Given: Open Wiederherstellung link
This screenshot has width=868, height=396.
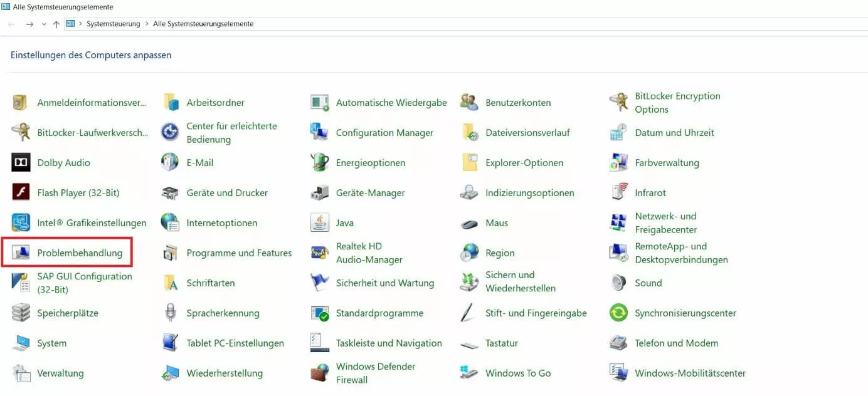Looking at the screenshot, I should pos(225,373).
